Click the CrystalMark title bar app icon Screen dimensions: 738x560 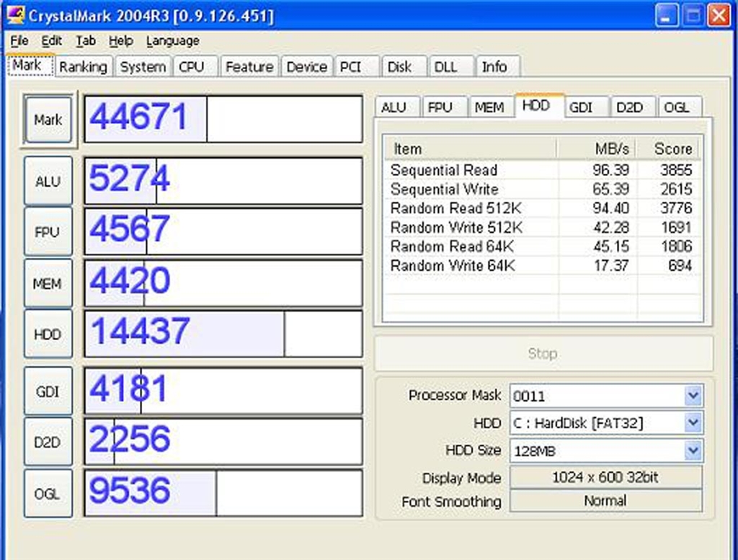[16, 14]
